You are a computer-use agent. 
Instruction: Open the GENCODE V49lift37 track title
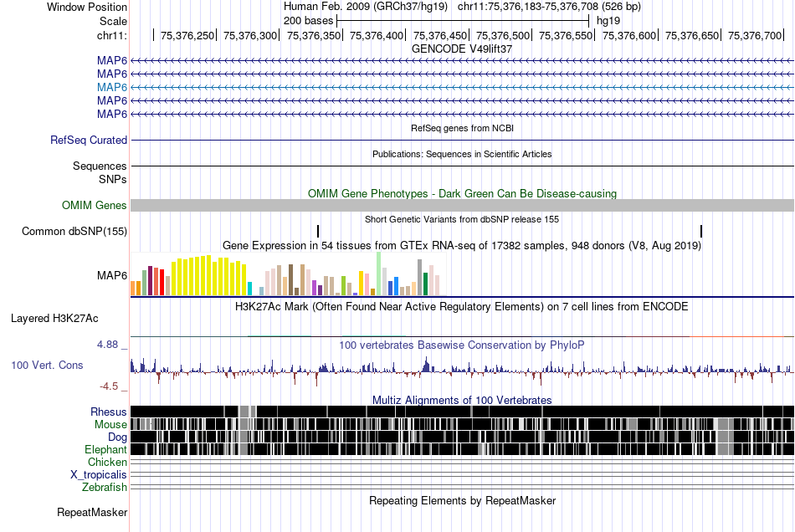click(462, 49)
